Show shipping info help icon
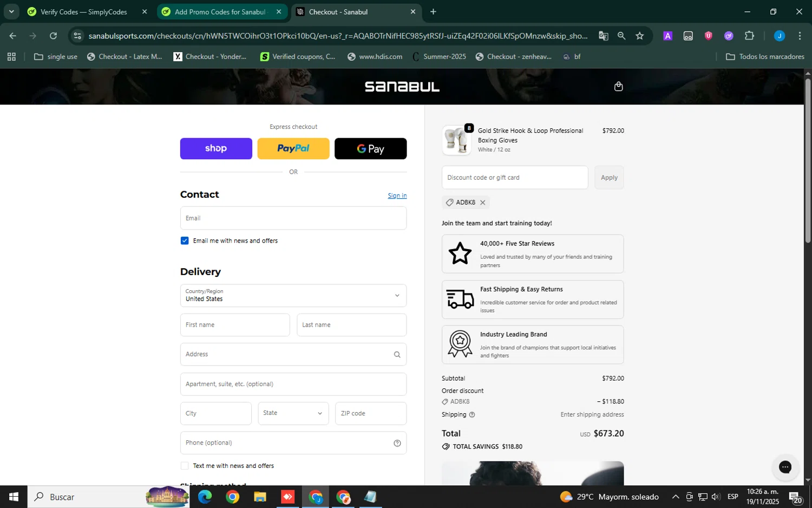The image size is (812, 508). tap(472, 415)
